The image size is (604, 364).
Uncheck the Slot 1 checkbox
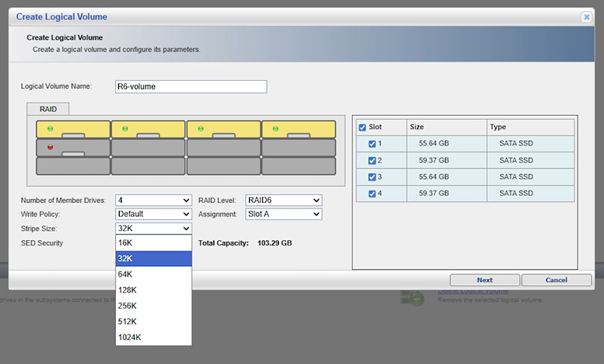tap(372, 144)
